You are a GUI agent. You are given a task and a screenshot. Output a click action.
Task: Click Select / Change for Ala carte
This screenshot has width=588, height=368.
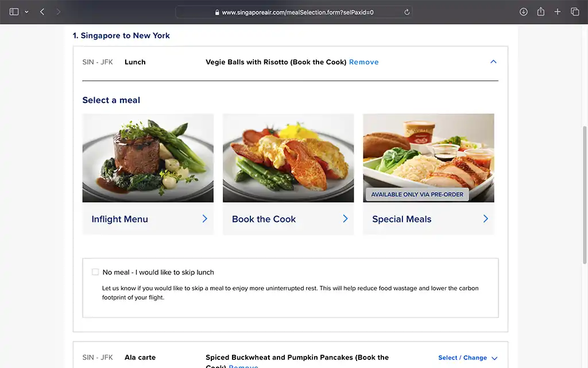pos(462,358)
